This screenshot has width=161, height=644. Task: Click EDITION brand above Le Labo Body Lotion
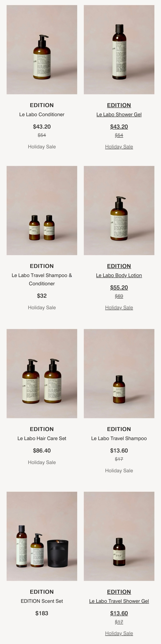(x=119, y=266)
